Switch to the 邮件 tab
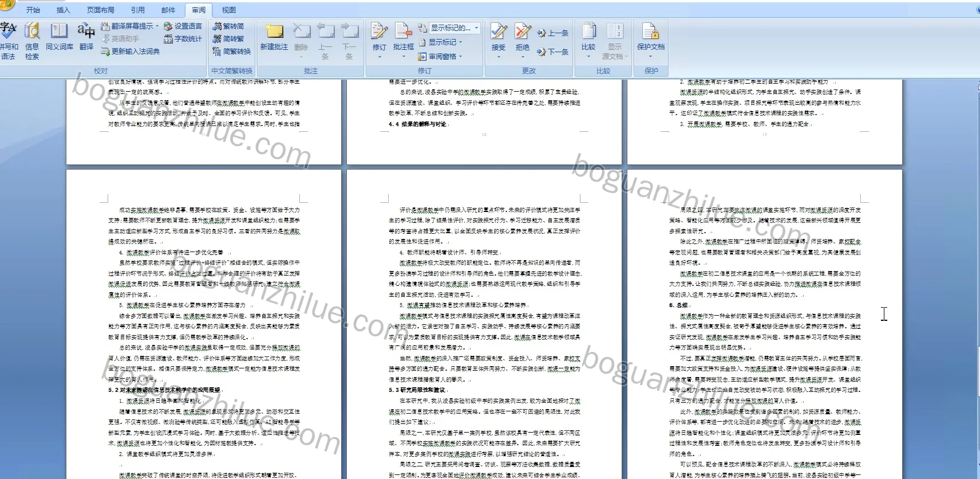 pos(168,10)
